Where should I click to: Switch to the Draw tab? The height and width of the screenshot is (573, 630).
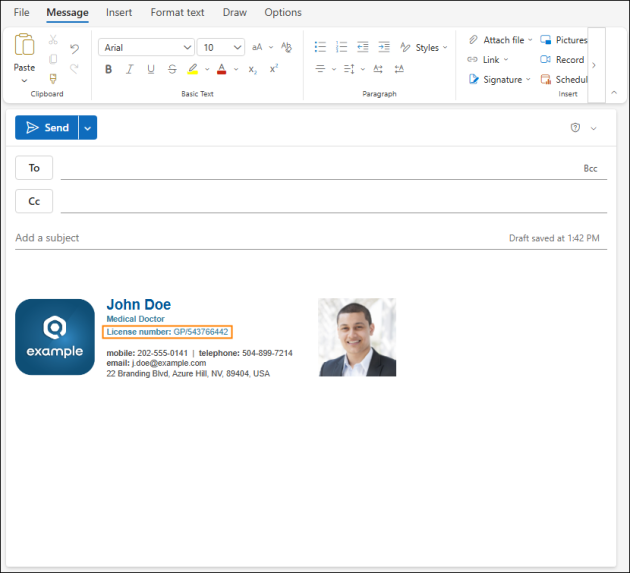point(235,12)
